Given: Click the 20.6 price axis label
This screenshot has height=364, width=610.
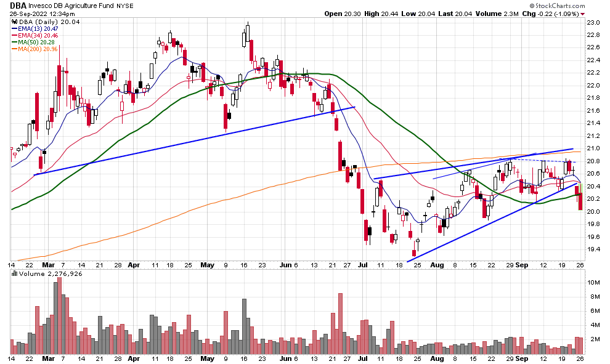Looking at the screenshot, I should pyautogui.click(x=593, y=174).
